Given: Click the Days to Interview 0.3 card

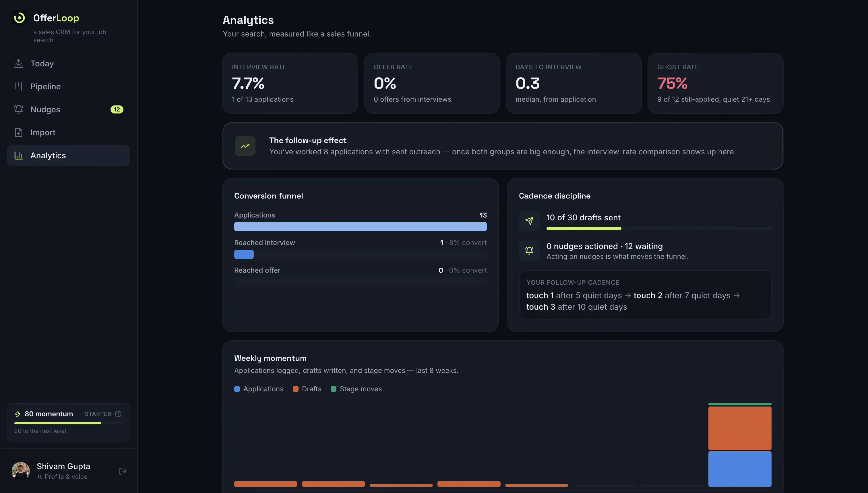Looking at the screenshot, I should point(574,83).
